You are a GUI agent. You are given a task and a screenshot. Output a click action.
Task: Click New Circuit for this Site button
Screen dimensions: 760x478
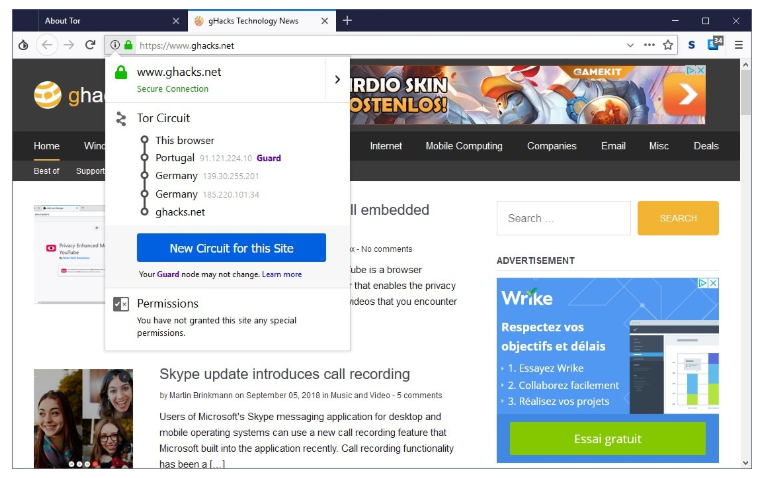pos(231,248)
